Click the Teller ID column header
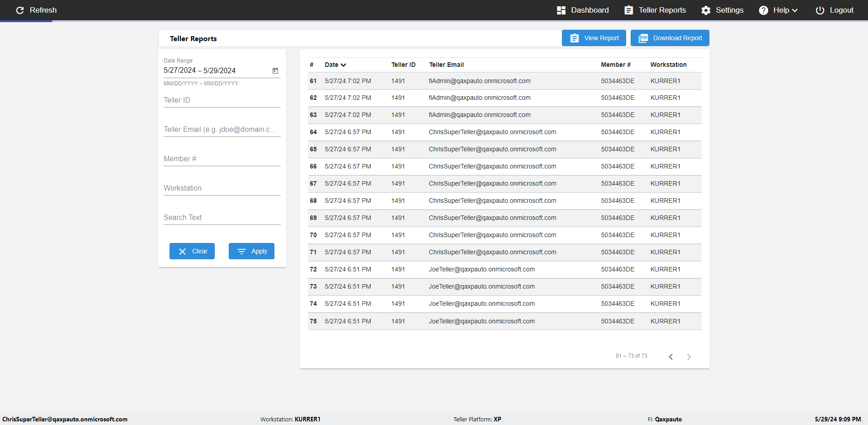Image resolution: width=868 pixels, height=425 pixels. (x=403, y=65)
